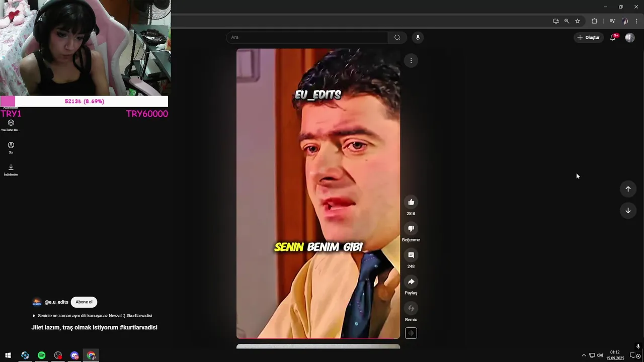Open Windows notification center

coord(633,355)
